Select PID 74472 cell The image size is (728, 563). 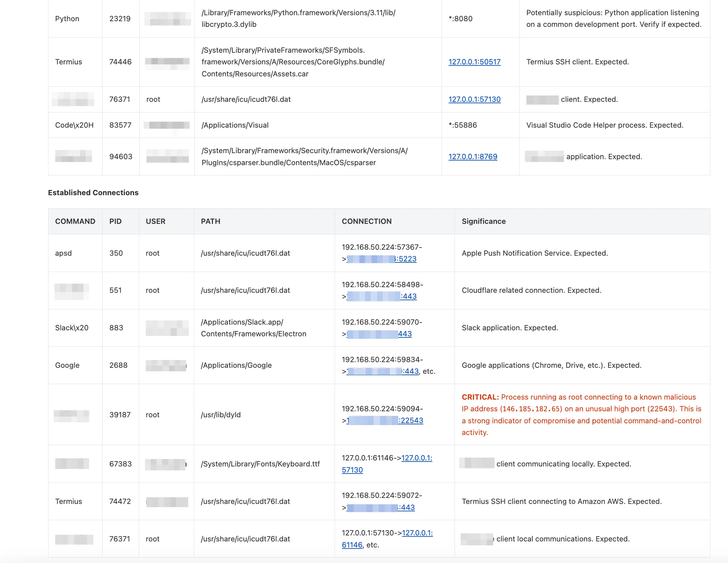click(120, 501)
